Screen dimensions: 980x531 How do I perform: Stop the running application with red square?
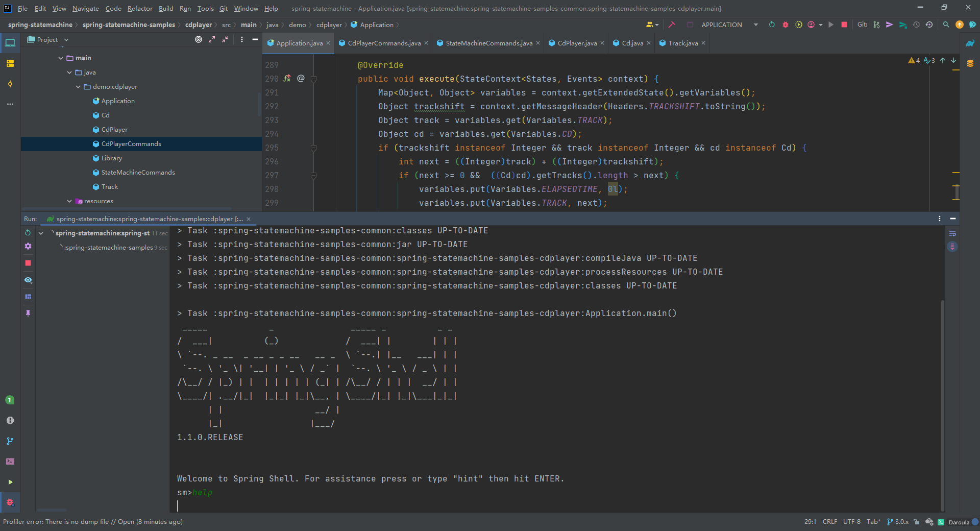pyautogui.click(x=844, y=25)
